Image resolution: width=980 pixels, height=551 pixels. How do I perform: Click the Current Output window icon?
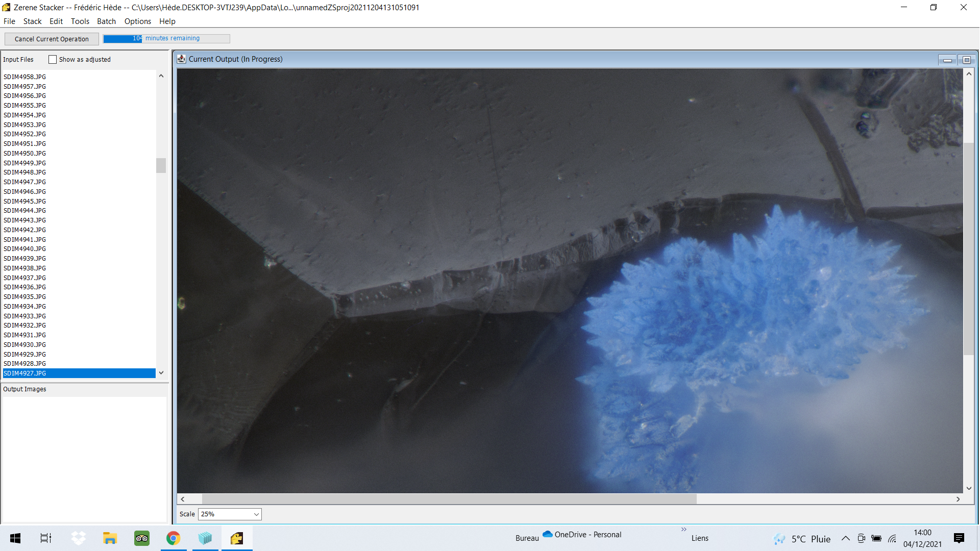point(181,59)
